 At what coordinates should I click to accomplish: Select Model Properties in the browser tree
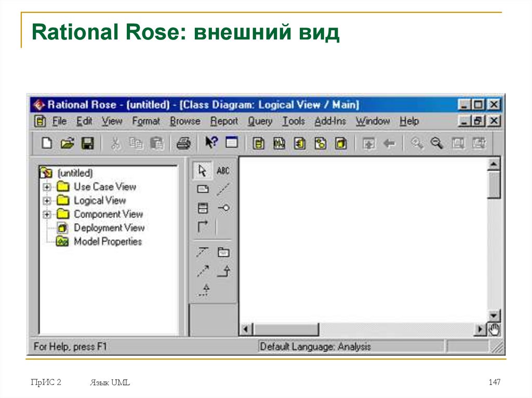108,241
